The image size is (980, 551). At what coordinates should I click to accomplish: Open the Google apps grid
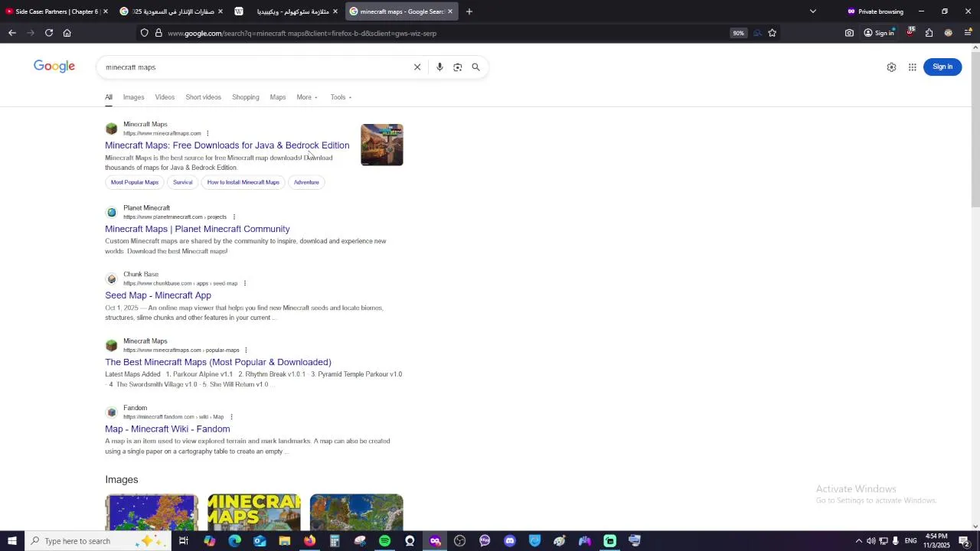click(x=913, y=67)
